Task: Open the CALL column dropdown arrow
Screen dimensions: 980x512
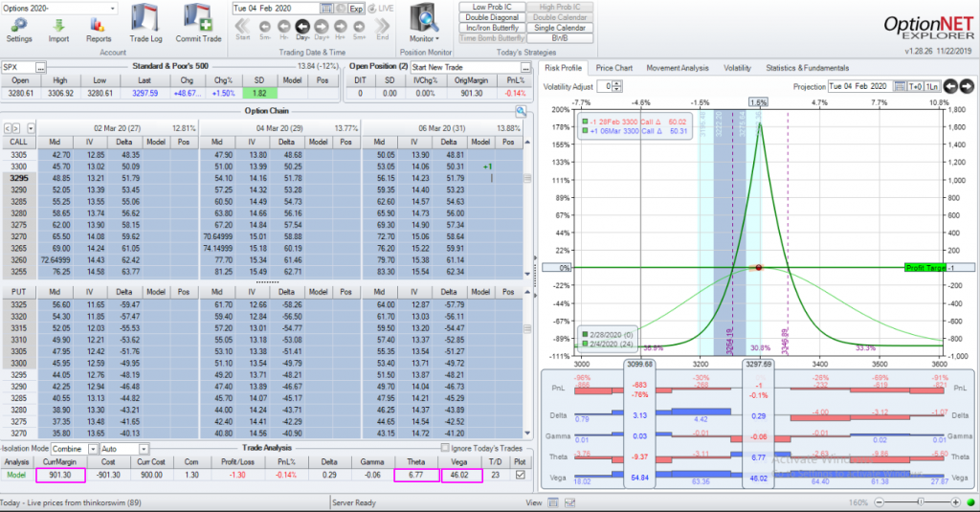Action: (31, 128)
